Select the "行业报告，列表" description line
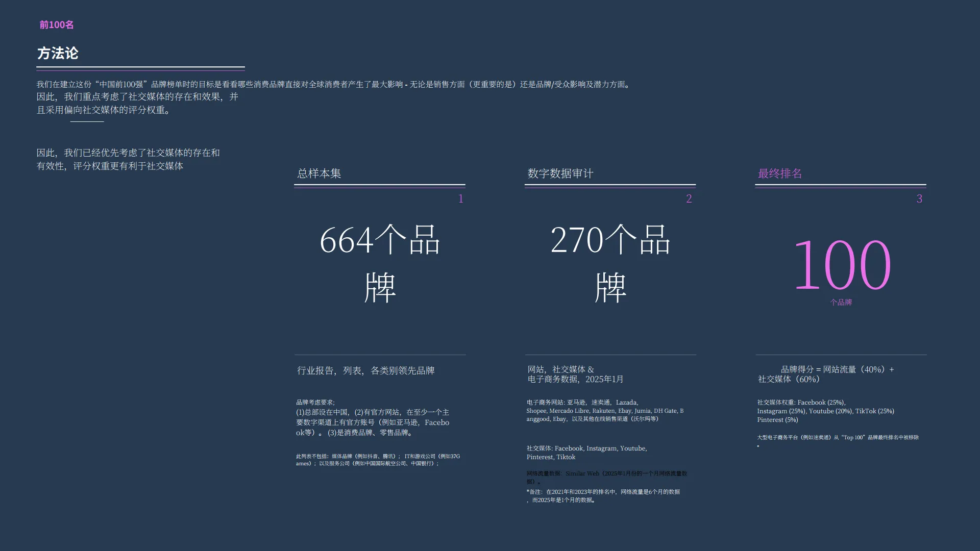980x551 pixels. [x=365, y=370]
